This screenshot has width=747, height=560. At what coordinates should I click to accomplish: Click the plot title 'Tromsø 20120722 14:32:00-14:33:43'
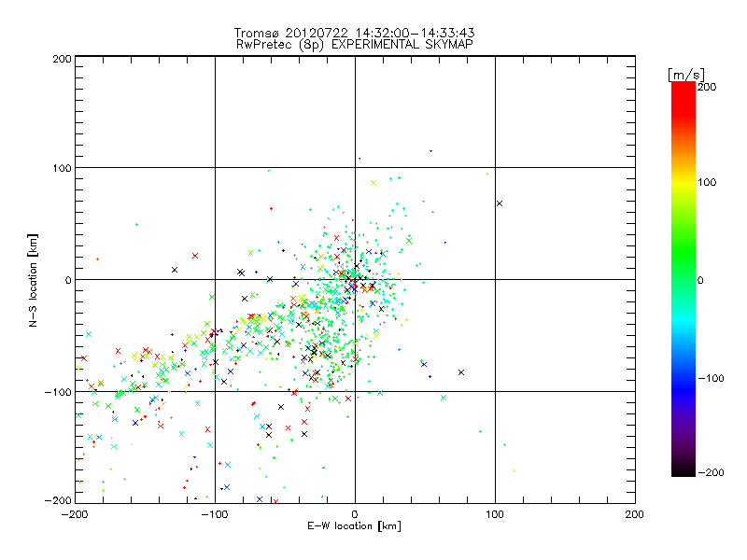pyautogui.click(x=354, y=33)
